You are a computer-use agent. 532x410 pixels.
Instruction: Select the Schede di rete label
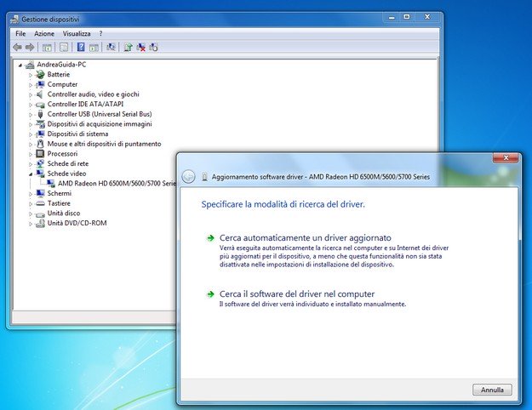click(68, 163)
